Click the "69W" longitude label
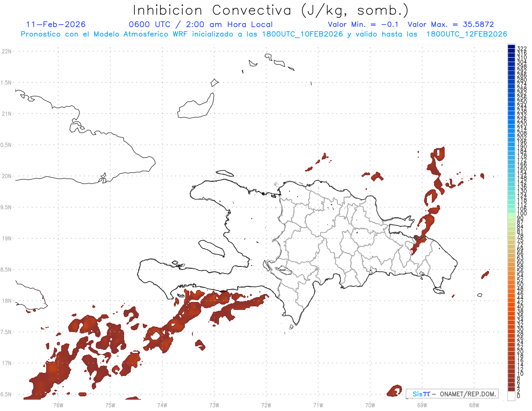Screen dimensions: 532x411 click(x=422, y=405)
